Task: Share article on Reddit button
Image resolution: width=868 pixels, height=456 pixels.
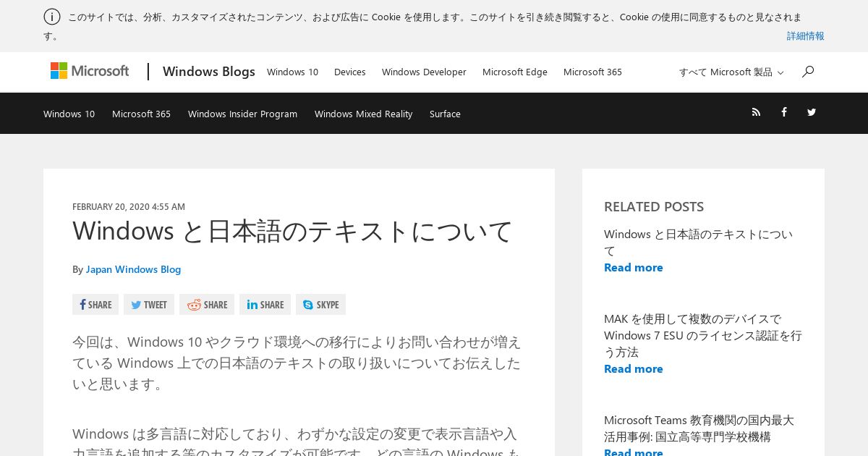Action: [207, 305]
